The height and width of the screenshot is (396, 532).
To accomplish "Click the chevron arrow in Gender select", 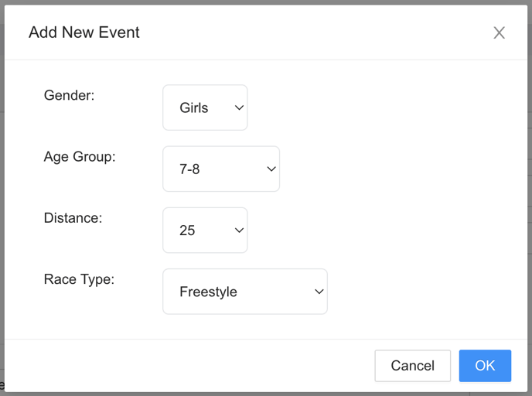I will pos(239,108).
